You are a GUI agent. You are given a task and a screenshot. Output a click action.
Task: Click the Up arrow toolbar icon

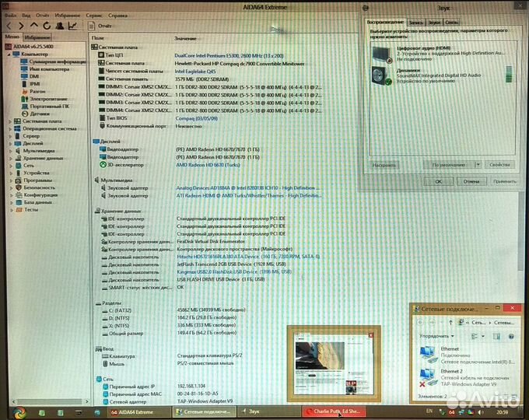(33, 26)
